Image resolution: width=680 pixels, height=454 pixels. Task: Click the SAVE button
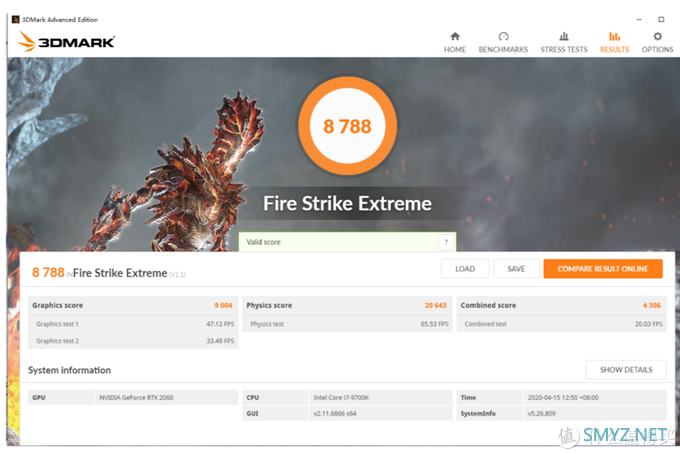(x=516, y=269)
